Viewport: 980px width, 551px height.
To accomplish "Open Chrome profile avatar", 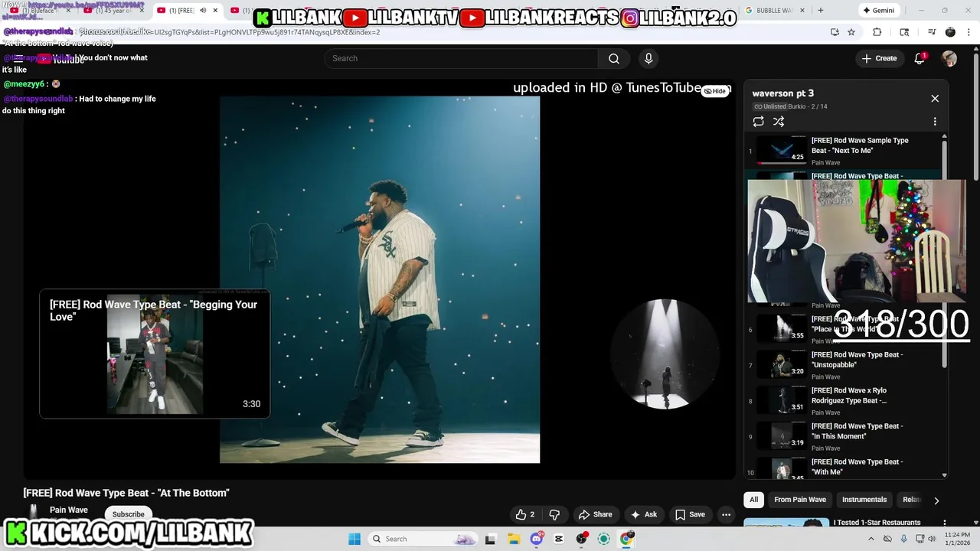I will point(950,32).
